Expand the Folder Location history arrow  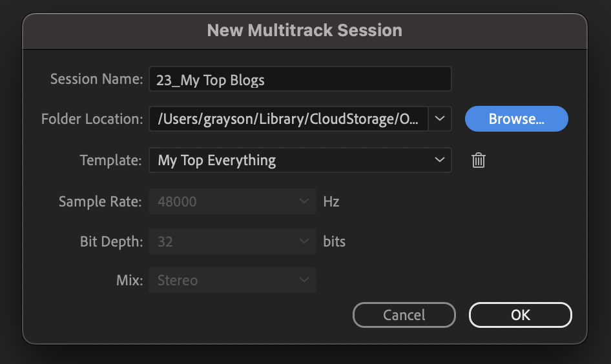pos(439,119)
